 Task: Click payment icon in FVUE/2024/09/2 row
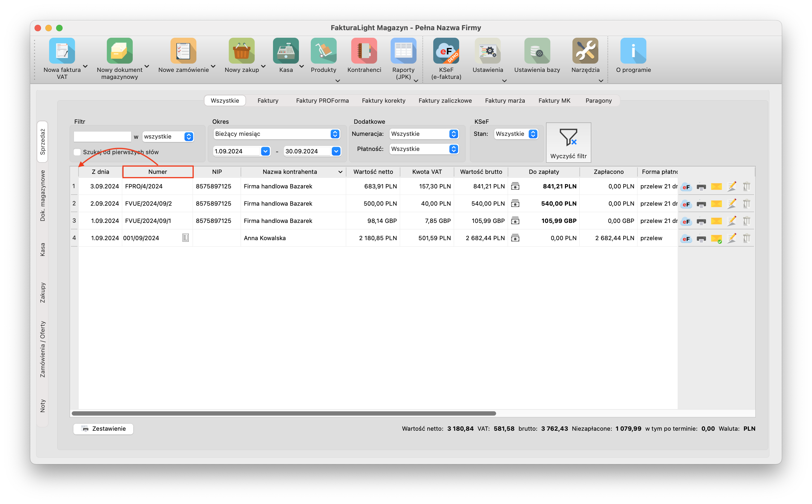(x=515, y=204)
